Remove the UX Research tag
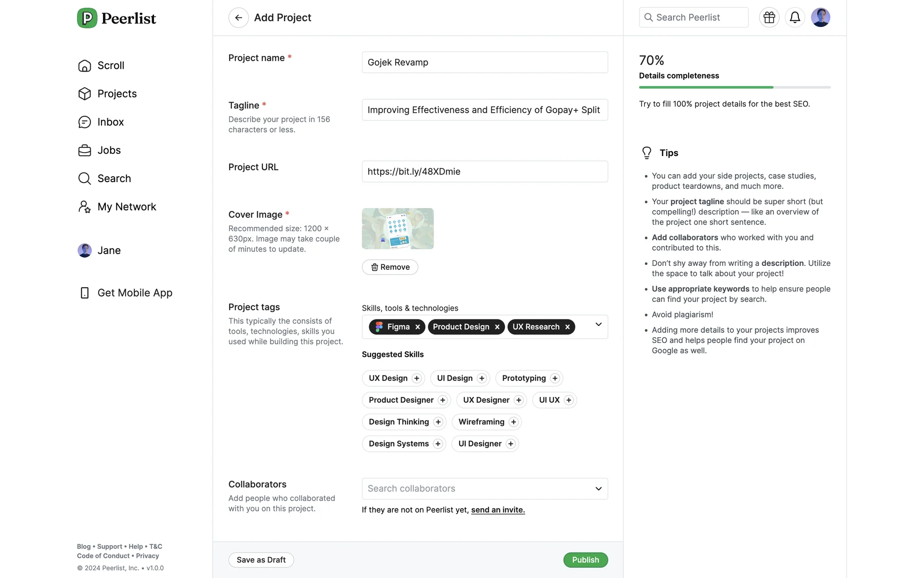This screenshot has height=578, width=924. [x=567, y=327]
